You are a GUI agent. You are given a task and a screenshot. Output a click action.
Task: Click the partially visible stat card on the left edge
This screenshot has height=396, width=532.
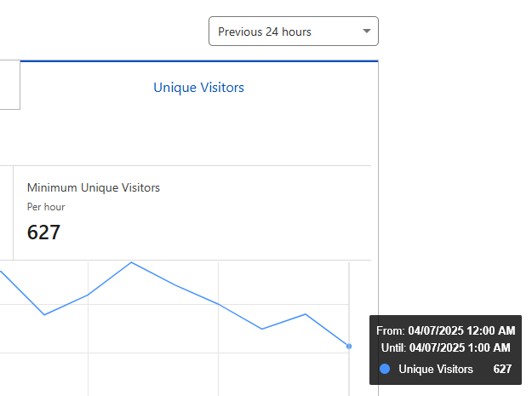(5, 213)
